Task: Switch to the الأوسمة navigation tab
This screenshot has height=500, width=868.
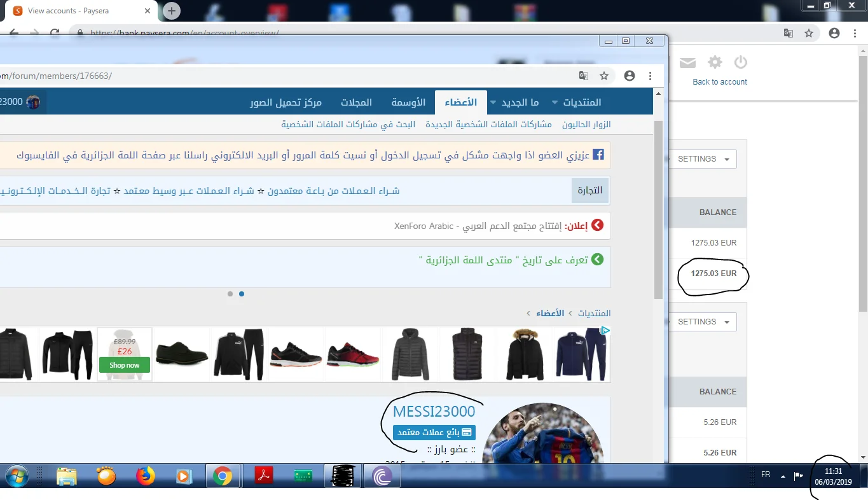Action: (408, 102)
